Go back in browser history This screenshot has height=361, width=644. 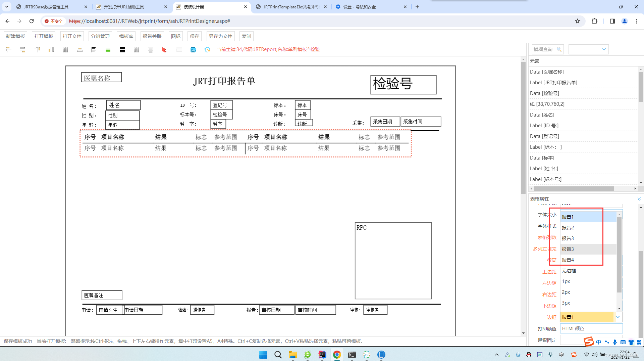coord(7,21)
